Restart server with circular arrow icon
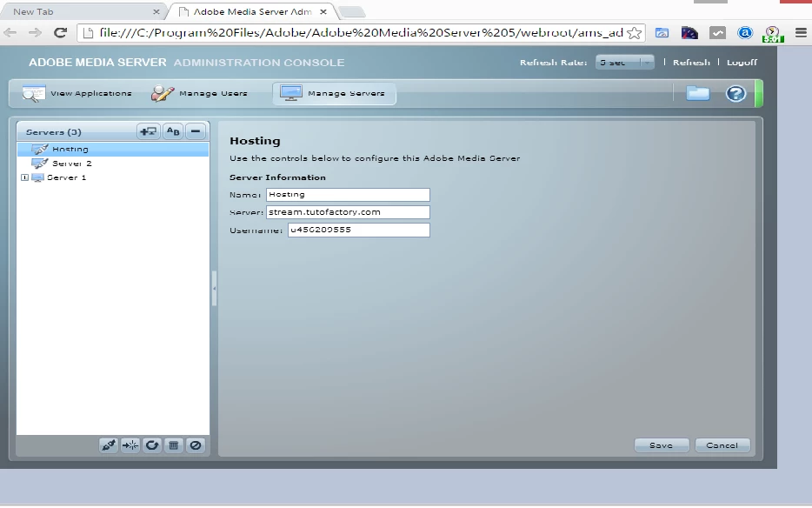Image resolution: width=812 pixels, height=508 pixels. [x=152, y=445]
